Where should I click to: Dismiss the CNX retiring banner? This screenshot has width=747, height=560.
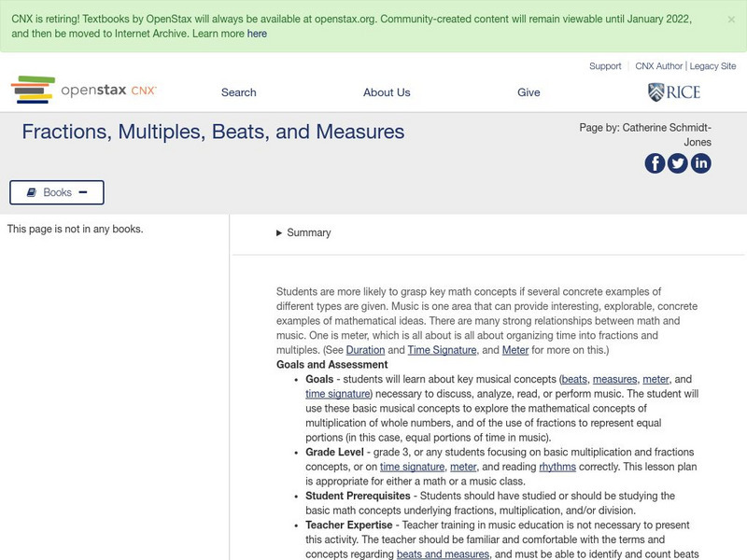coord(731,20)
